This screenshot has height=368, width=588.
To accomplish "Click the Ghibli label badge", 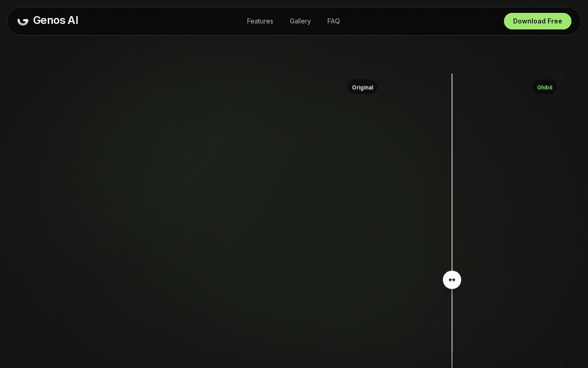I will coord(544,87).
